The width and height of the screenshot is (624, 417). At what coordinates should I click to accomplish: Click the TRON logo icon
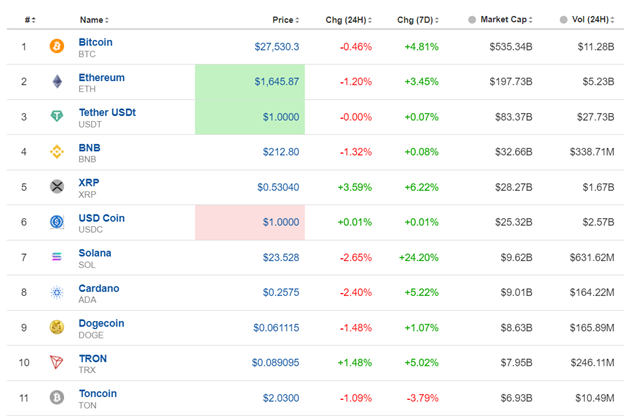56,362
